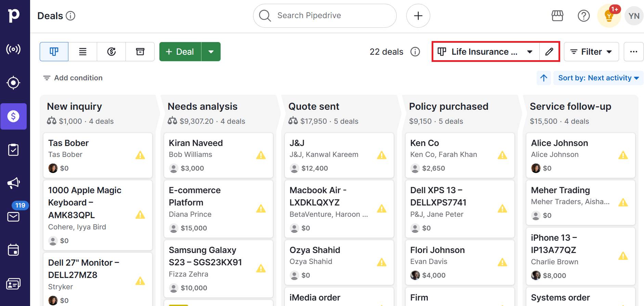Open the Activities checklist sidebar icon
Viewport: 644px width, 306px height.
coord(13,150)
